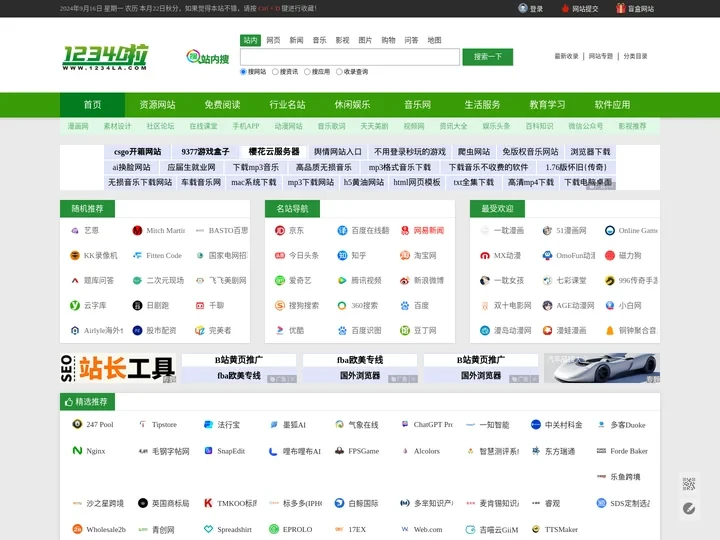Open the silver car advertisement banner
Screen dimensions: 720x540
click(602, 368)
